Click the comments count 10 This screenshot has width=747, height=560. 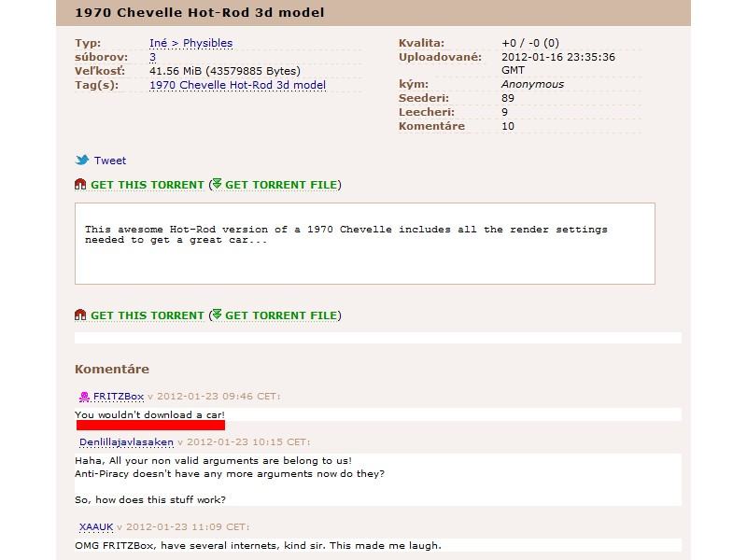pos(508,126)
